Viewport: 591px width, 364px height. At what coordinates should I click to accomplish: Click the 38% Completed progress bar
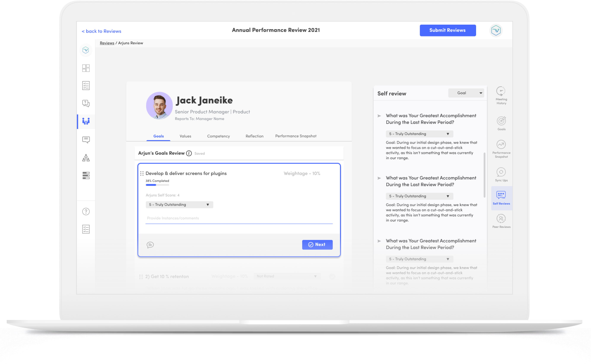[157, 185]
